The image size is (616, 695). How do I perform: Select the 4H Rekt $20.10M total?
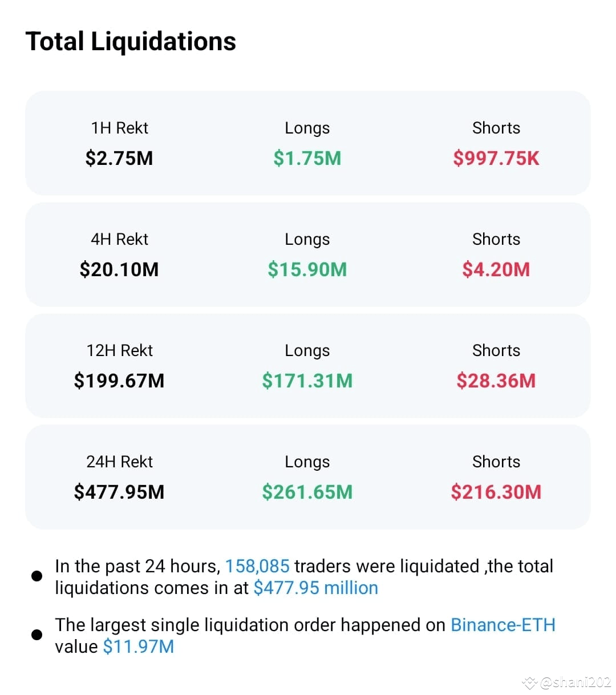pyautogui.click(x=119, y=269)
